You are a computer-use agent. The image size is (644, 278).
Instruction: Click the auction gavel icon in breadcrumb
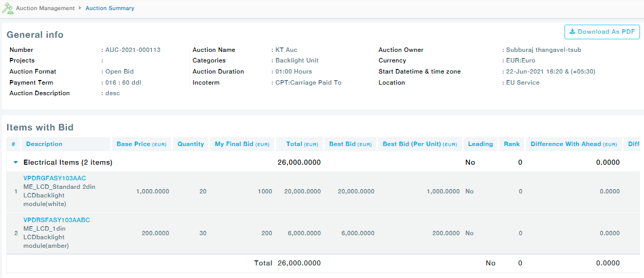[8, 9]
